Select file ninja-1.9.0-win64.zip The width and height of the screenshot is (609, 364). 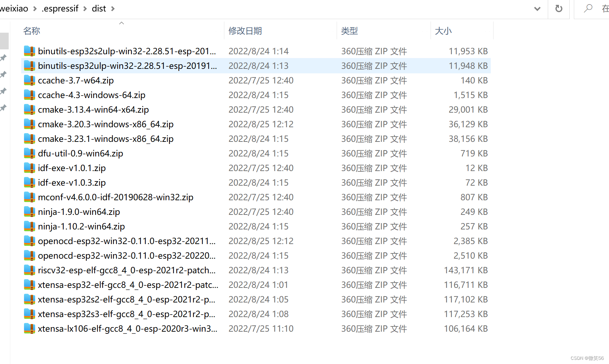pyautogui.click(x=79, y=212)
